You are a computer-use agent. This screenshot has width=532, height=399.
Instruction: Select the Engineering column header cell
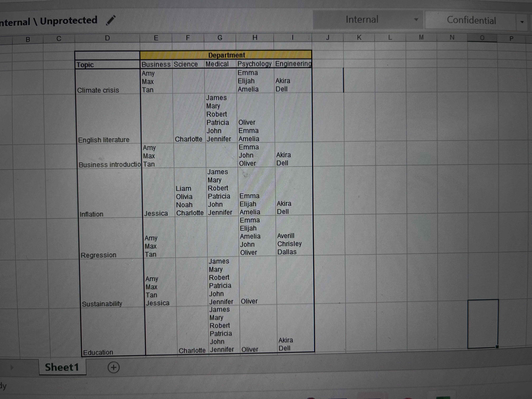coord(293,64)
